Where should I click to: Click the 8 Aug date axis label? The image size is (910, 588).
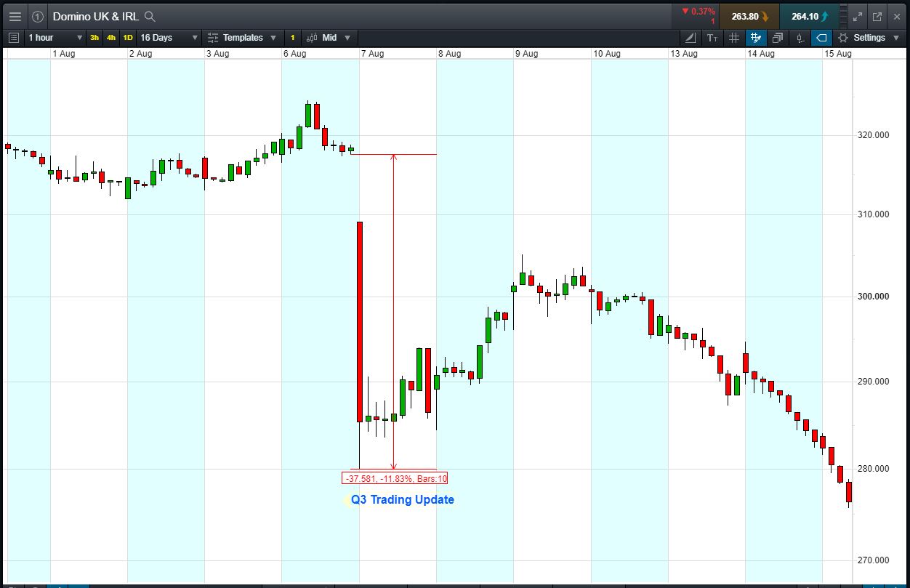pos(449,54)
